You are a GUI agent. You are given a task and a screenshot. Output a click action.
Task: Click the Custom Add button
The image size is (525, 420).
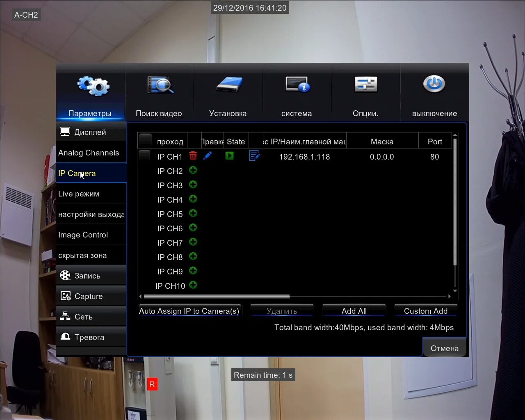coord(426,310)
